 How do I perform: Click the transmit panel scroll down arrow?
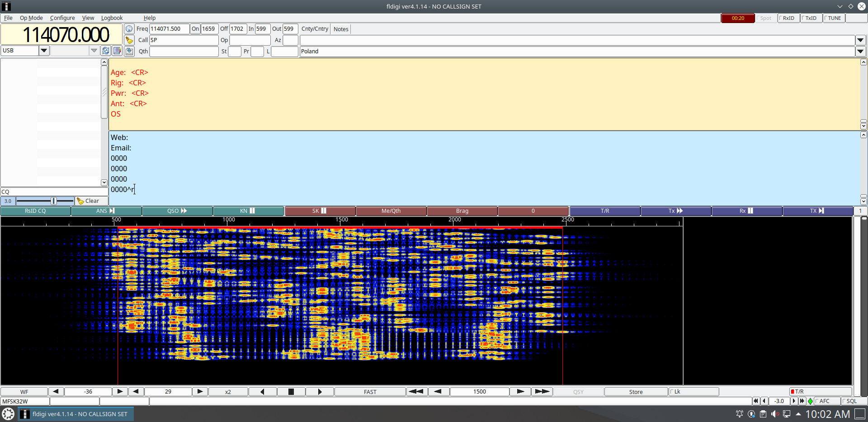point(863,202)
